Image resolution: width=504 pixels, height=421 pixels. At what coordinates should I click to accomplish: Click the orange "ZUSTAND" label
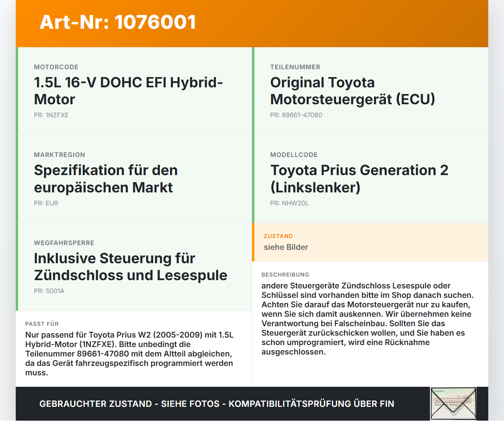[x=278, y=236]
